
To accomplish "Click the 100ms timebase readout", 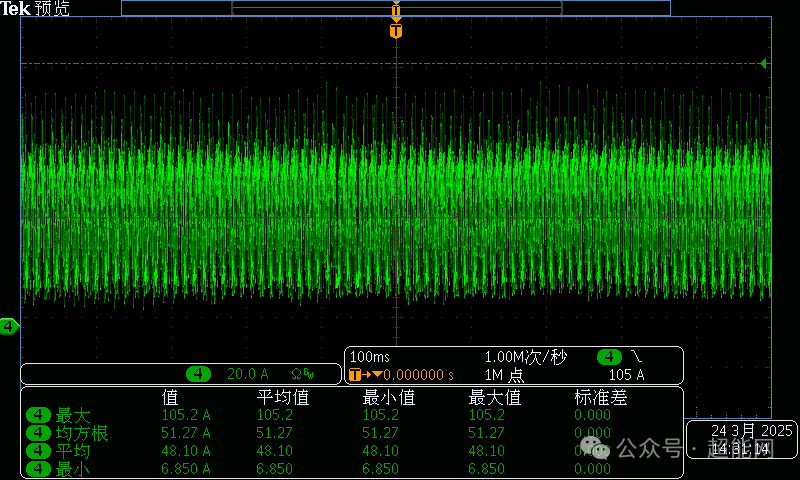I will pyautogui.click(x=371, y=357).
